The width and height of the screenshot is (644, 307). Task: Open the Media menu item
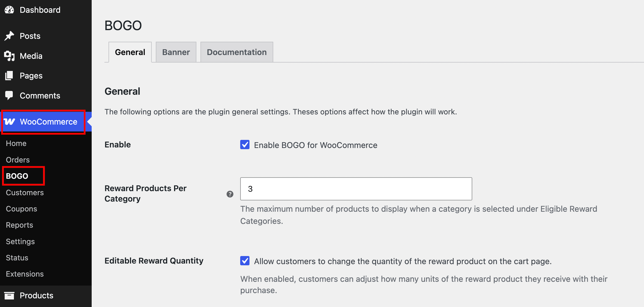point(46,56)
